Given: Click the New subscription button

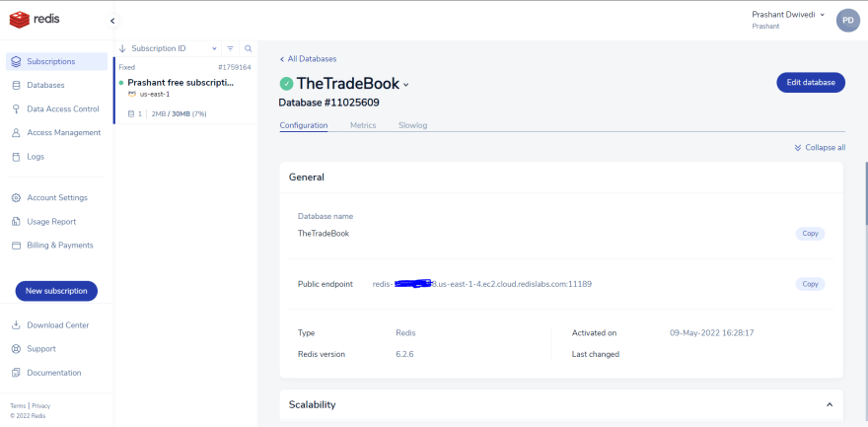Looking at the screenshot, I should (x=56, y=291).
